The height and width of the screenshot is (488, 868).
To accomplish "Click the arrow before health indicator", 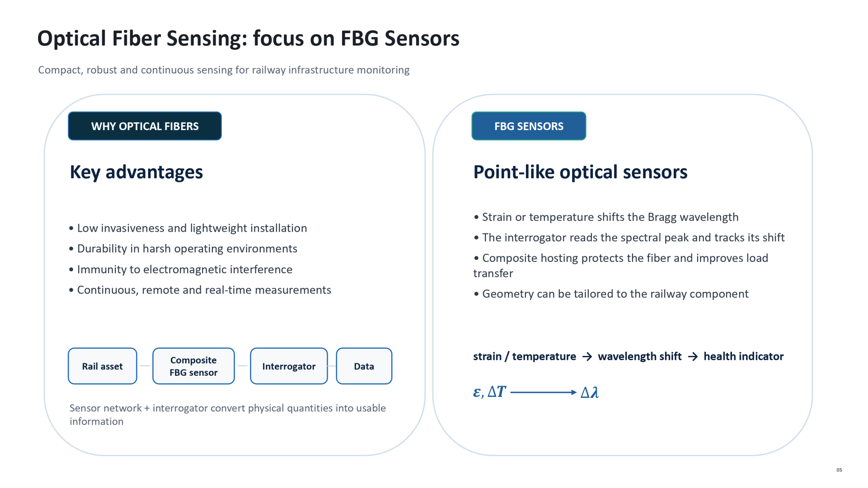I will [693, 357].
